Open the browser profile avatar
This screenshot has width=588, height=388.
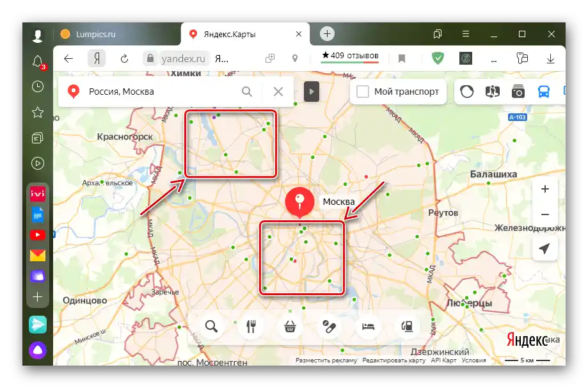[x=38, y=36]
